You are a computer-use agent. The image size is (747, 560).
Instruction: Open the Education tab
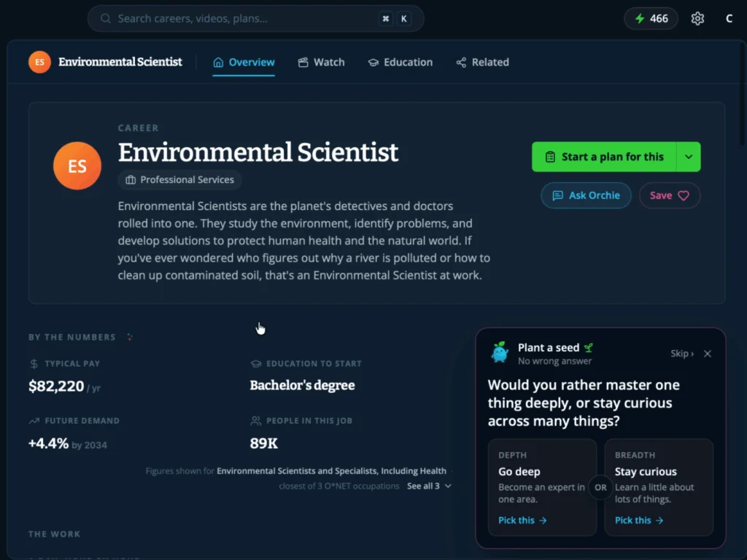point(400,63)
